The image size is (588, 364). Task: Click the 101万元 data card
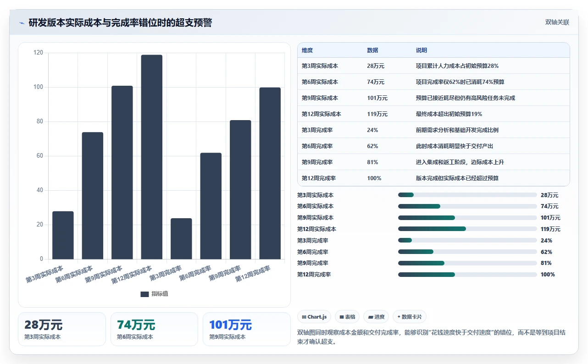247,329
